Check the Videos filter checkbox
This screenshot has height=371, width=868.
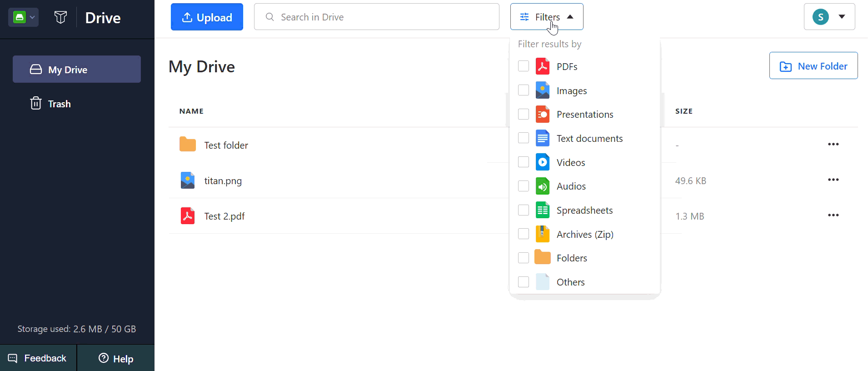pyautogui.click(x=524, y=162)
